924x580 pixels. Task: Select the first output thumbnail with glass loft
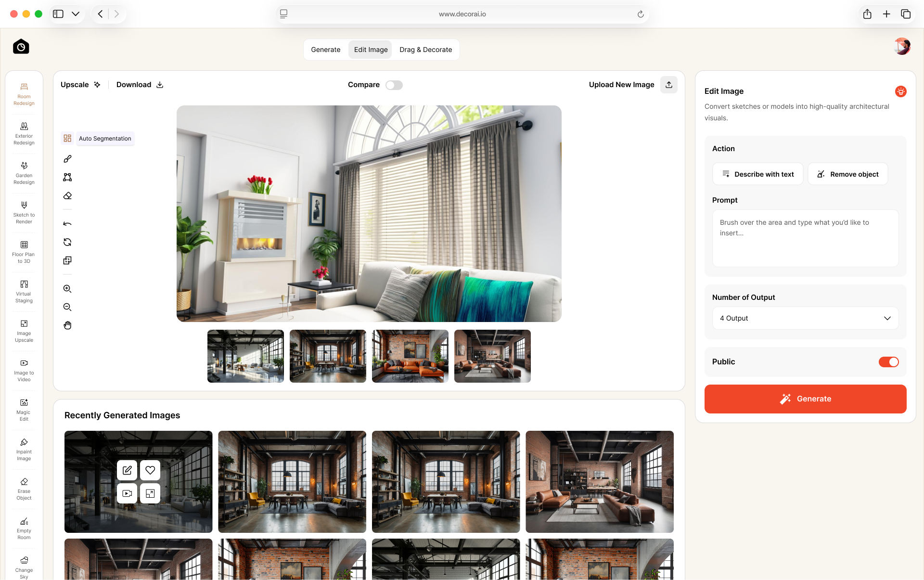click(x=245, y=356)
